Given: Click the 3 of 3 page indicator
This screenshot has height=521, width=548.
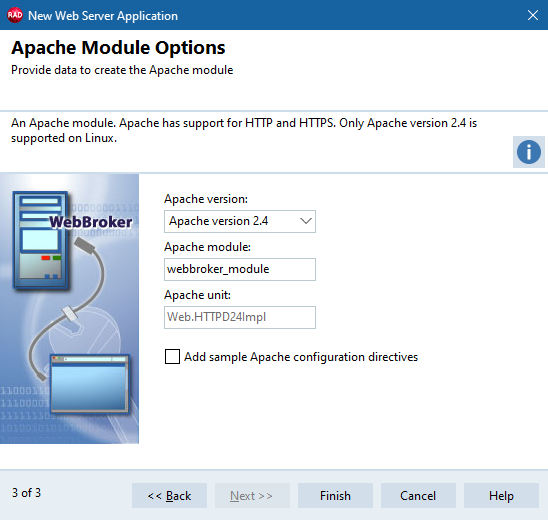Looking at the screenshot, I should (26, 493).
